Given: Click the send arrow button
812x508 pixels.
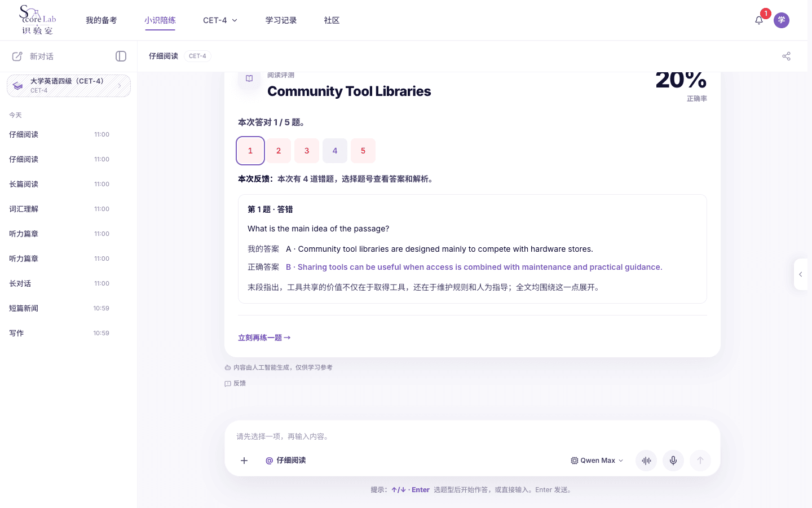Looking at the screenshot, I should [x=700, y=461].
